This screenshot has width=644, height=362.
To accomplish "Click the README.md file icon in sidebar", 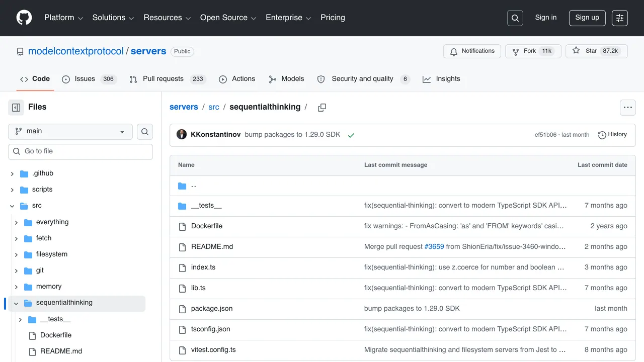I will click(x=32, y=351).
